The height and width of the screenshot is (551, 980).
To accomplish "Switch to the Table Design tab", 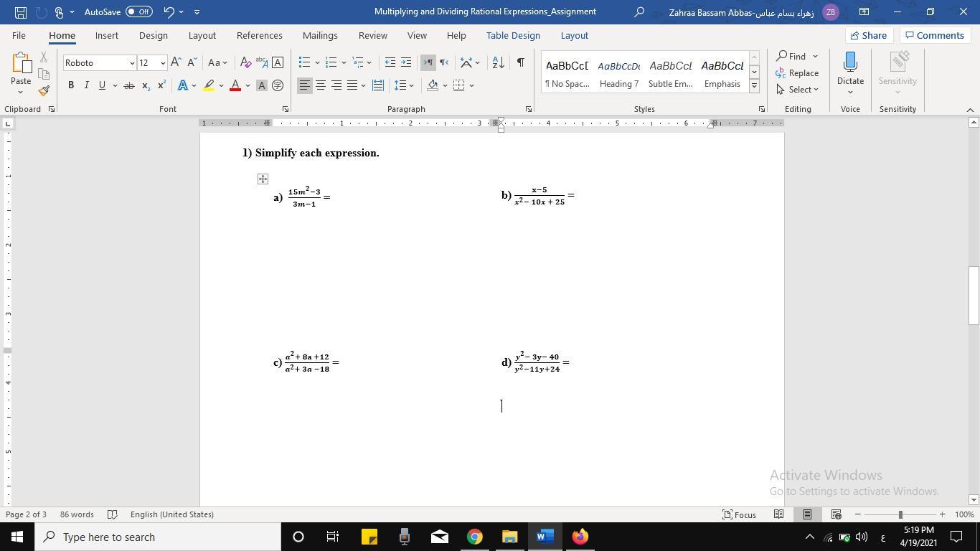I will pos(513,35).
